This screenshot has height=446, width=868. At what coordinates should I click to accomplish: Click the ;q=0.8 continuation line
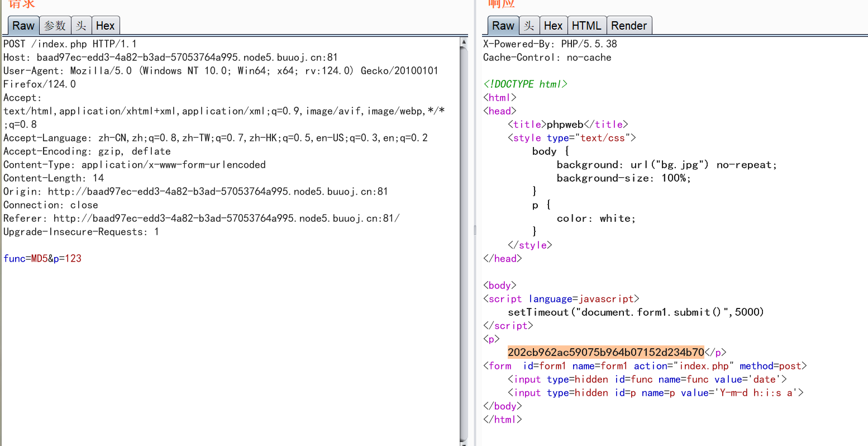pos(20,125)
